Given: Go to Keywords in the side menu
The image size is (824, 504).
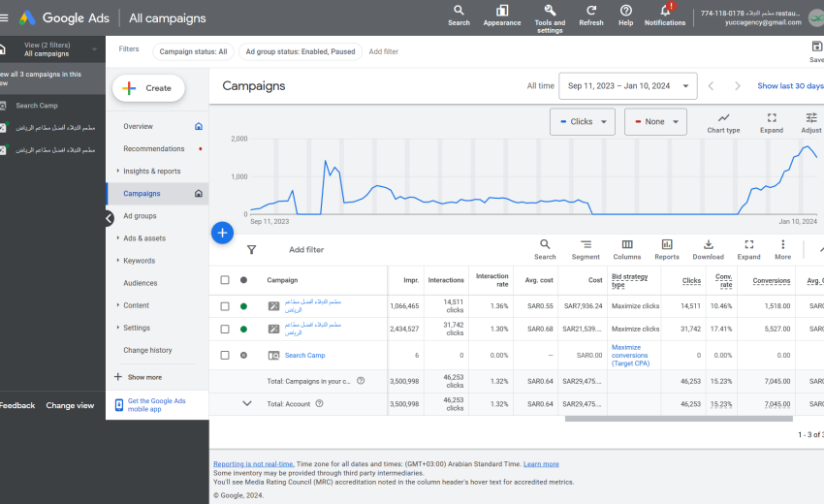Looking at the screenshot, I should tap(139, 261).
